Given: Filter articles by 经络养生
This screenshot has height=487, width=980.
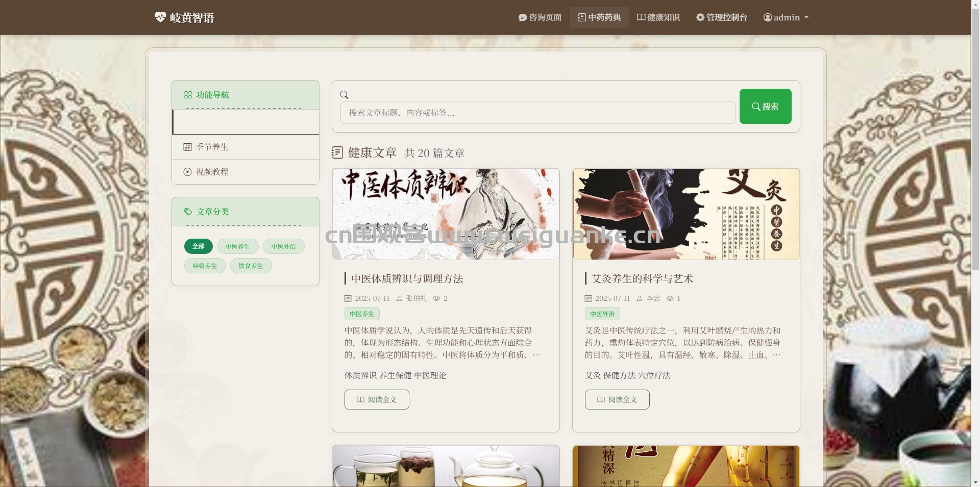Looking at the screenshot, I should [205, 266].
